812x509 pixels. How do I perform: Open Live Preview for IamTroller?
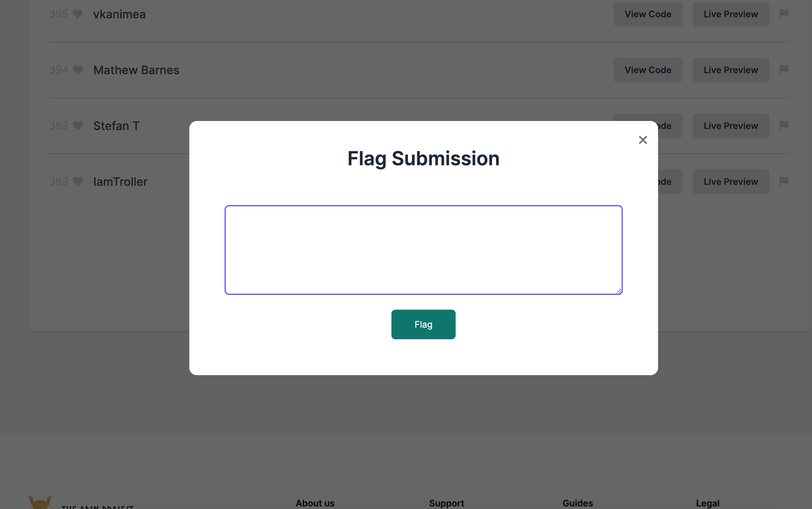(730, 181)
